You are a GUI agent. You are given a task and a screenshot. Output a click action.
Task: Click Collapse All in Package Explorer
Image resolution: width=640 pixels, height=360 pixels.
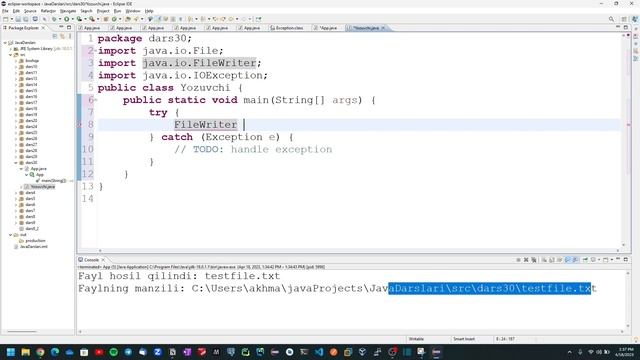pos(55,36)
